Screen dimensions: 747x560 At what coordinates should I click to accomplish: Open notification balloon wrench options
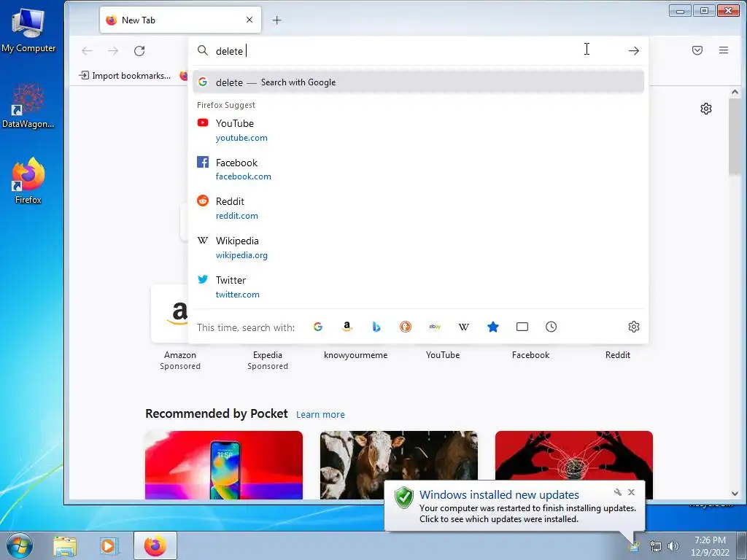coord(617,492)
